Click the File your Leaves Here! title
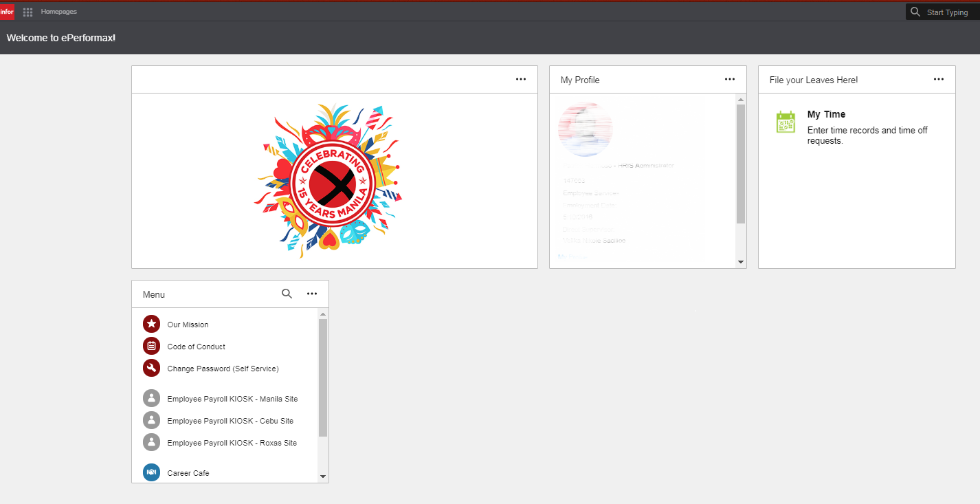 (814, 80)
